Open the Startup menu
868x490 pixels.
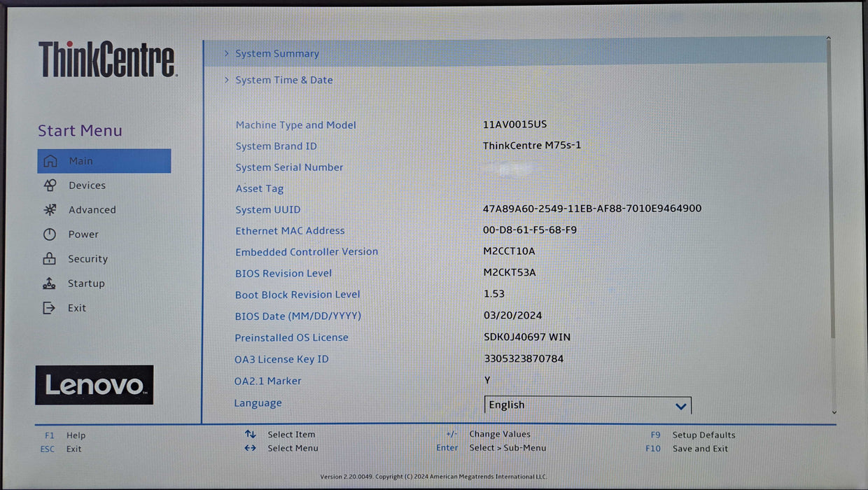click(86, 283)
